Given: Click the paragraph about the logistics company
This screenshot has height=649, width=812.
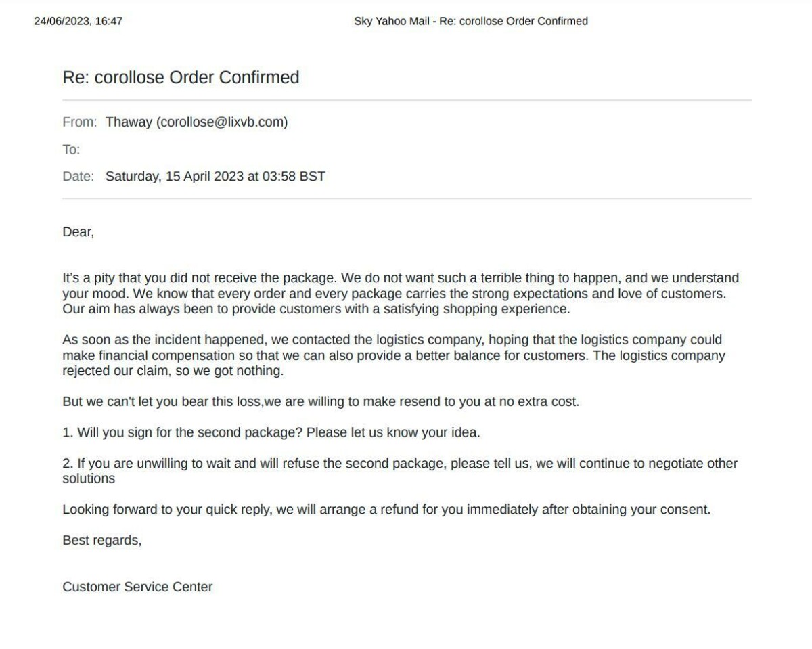Looking at the screenshot, I should [x=392, y=355].
